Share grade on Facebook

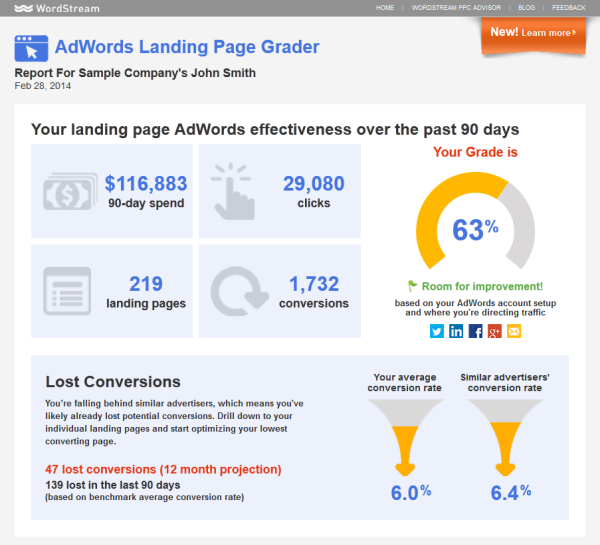coord(475,331)
